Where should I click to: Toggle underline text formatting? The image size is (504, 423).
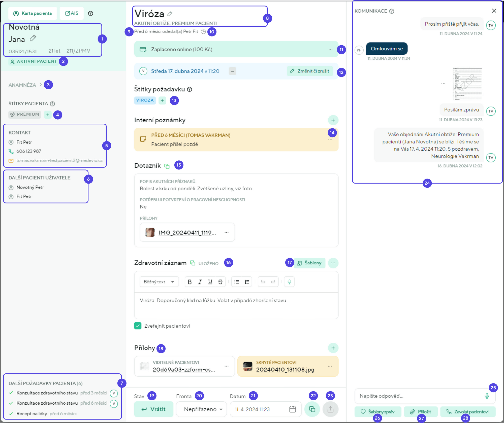[x=210, y=282]
